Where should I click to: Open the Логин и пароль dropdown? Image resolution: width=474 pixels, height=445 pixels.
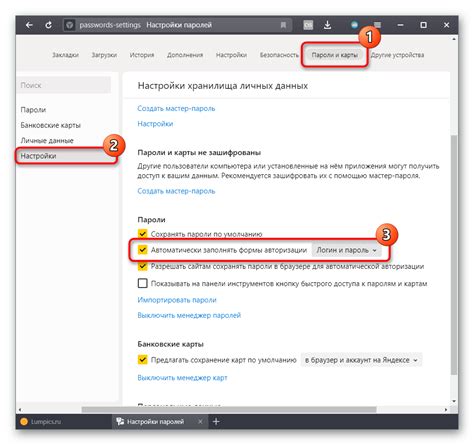pos(346,250)
